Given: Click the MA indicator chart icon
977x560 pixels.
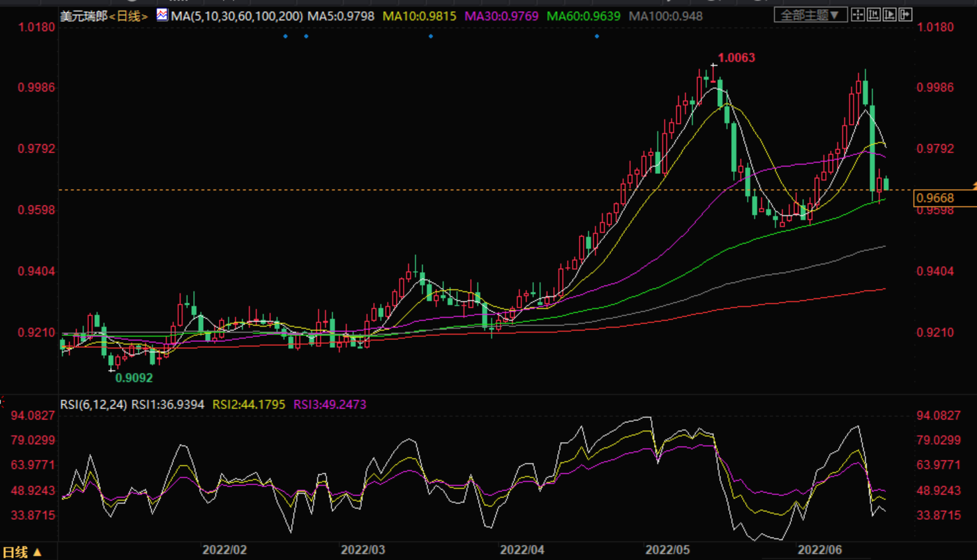Looking at the screenshot, I should click(162, 15).
